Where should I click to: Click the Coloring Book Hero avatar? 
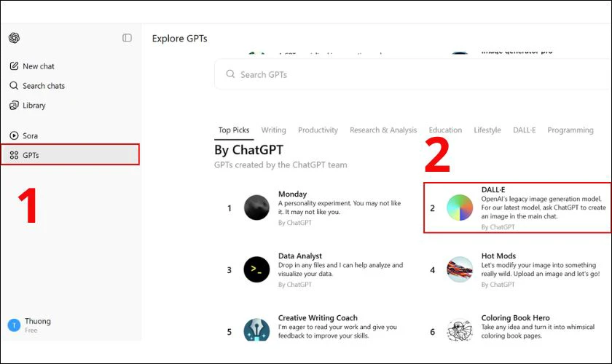[x=460, y=330]
